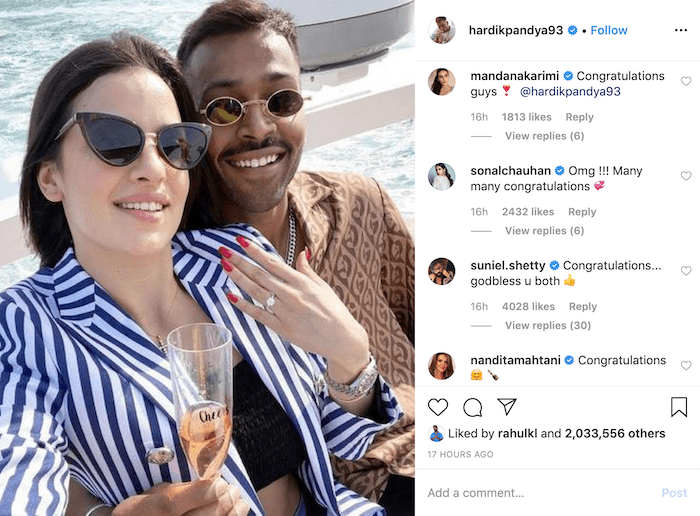Open the @hardikpandya93 mention link
700x516 pixels.
[x=570, y=92]
